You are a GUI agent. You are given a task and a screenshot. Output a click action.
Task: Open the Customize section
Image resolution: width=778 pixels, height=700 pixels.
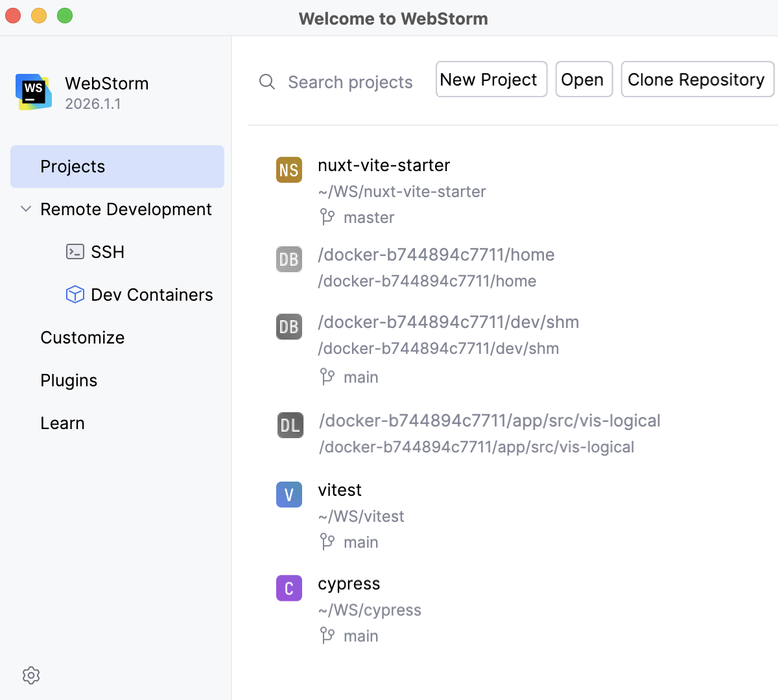click(82, 337)
